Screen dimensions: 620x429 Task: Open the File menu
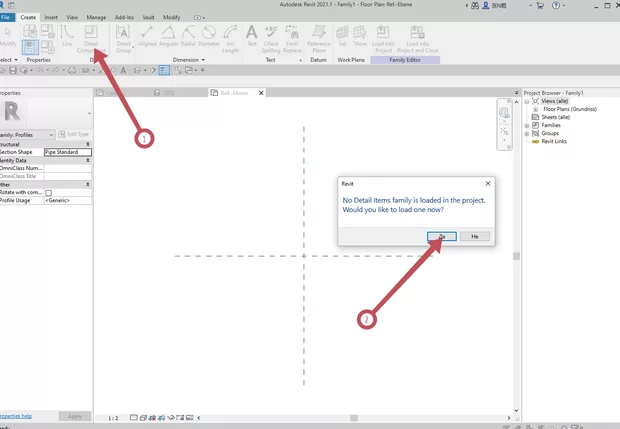pyautogui.click(x=7, y=17)
